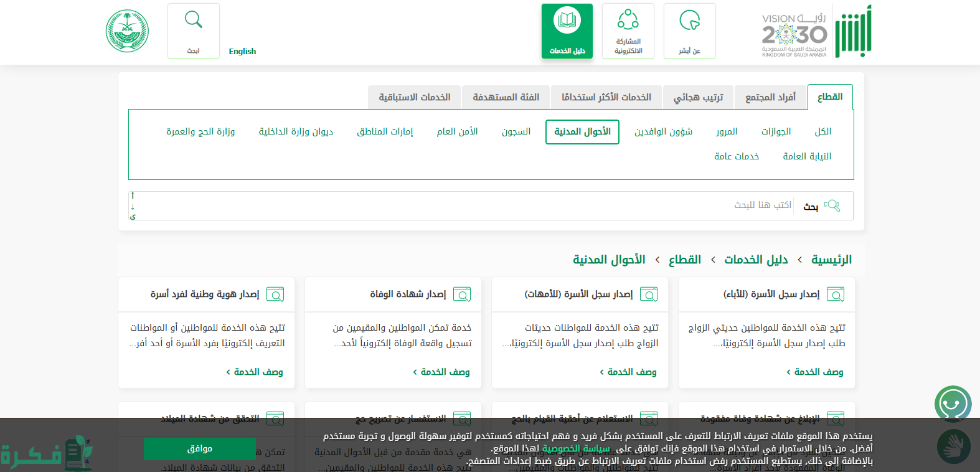Click the sign language hand icon

click(x=953, y=446)
